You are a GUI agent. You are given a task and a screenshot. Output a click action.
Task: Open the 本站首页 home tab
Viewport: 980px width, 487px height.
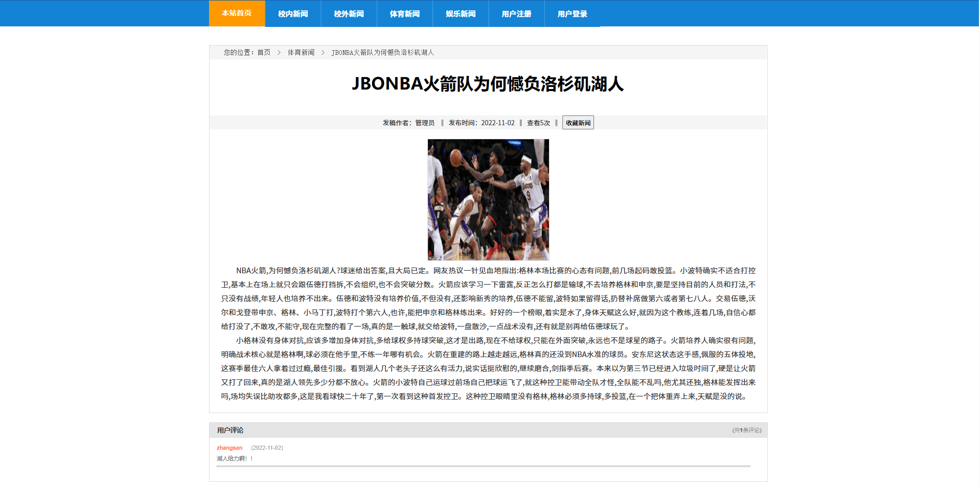coord(237,13)
